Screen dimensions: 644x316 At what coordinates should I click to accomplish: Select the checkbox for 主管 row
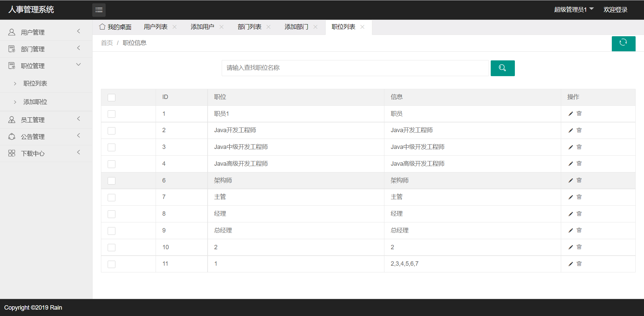[x=111, y=197]
